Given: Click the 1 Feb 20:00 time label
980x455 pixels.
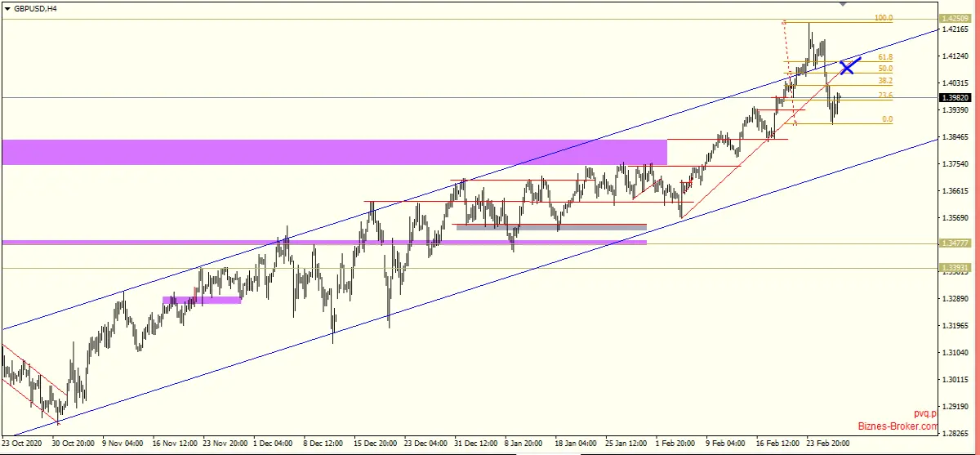Looking at the screenshot, I should pyautogui.click(x=676, y=443).
